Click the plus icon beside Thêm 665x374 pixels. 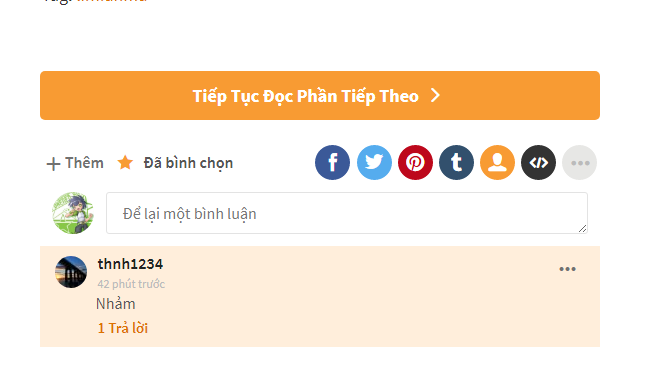point(53,164)
